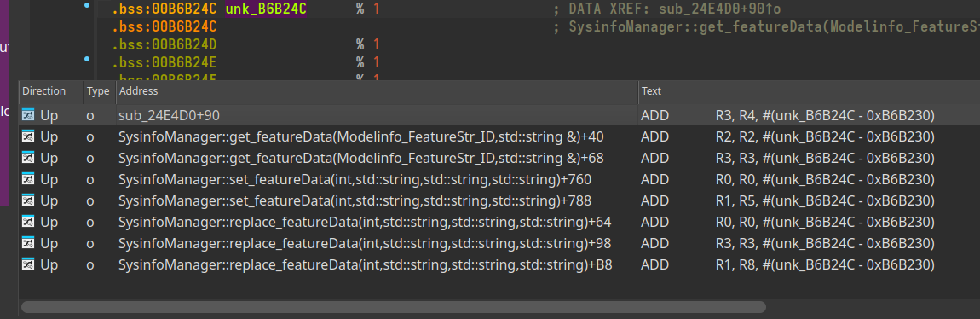Click the .bss:00B6B24E address line
980x319 pixels.
click(x=164, y=62)
